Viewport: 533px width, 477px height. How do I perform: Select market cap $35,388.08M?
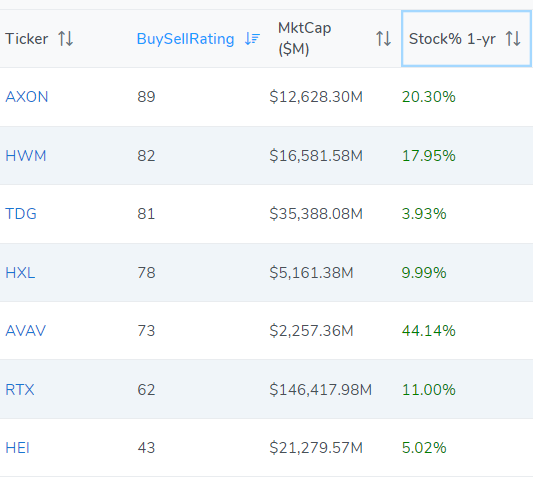316,214
